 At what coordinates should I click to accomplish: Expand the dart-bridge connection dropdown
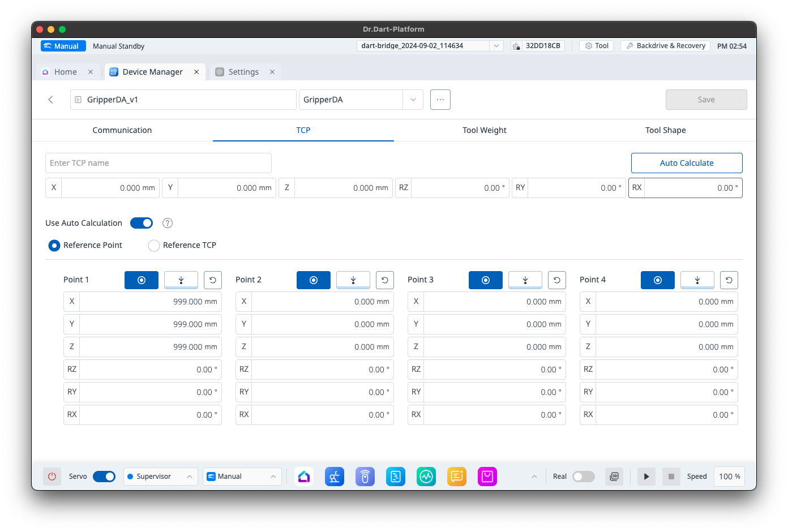click(x=496, y=46)
